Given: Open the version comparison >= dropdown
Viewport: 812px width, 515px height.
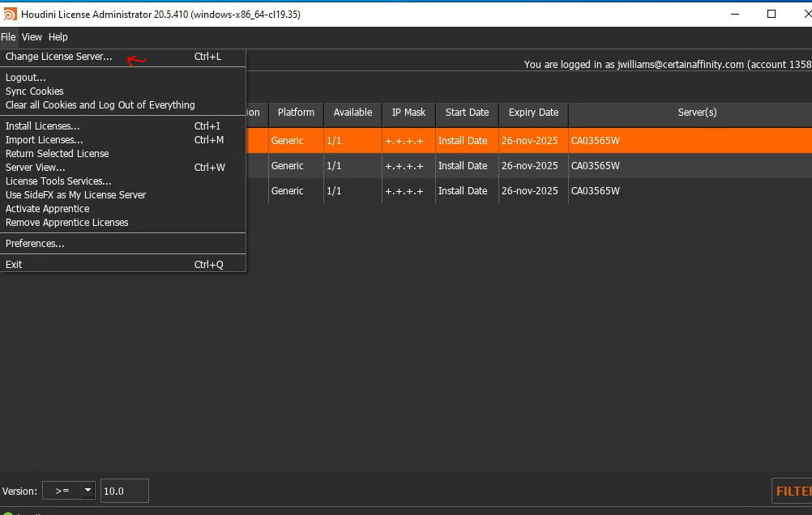Looking at the screenshot, I should (69, 490).
